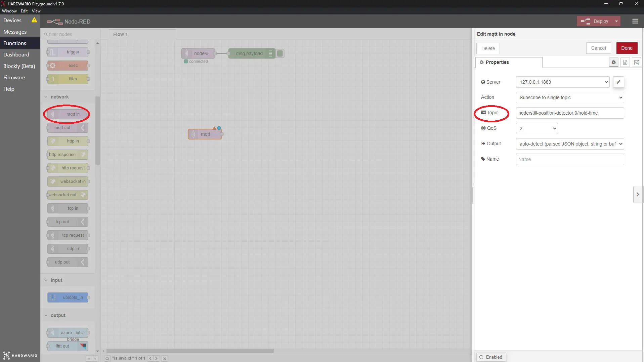Select the mqtt in palette node

click(68, 114)
